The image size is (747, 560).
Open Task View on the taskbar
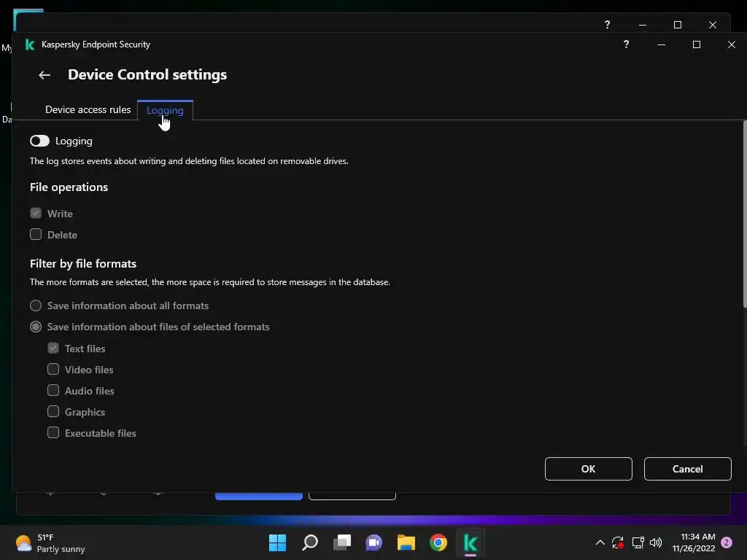coord(341,542)
